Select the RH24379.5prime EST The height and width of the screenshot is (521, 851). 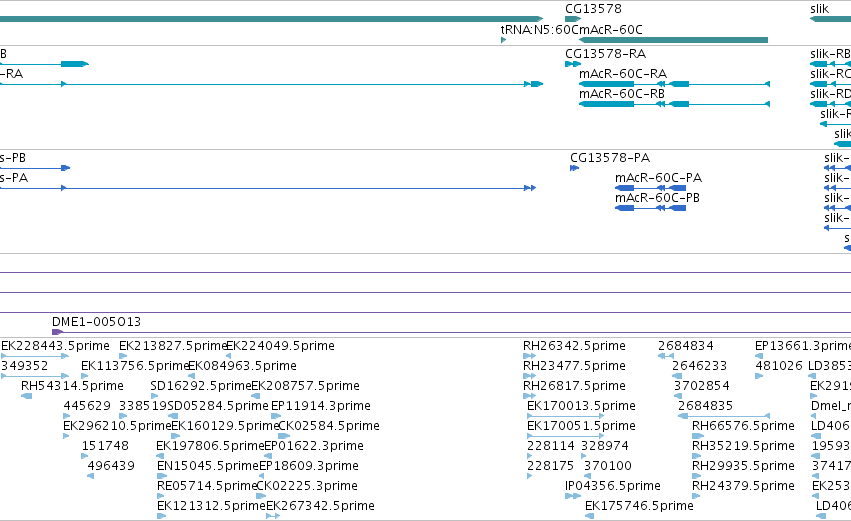coord(743,486)
